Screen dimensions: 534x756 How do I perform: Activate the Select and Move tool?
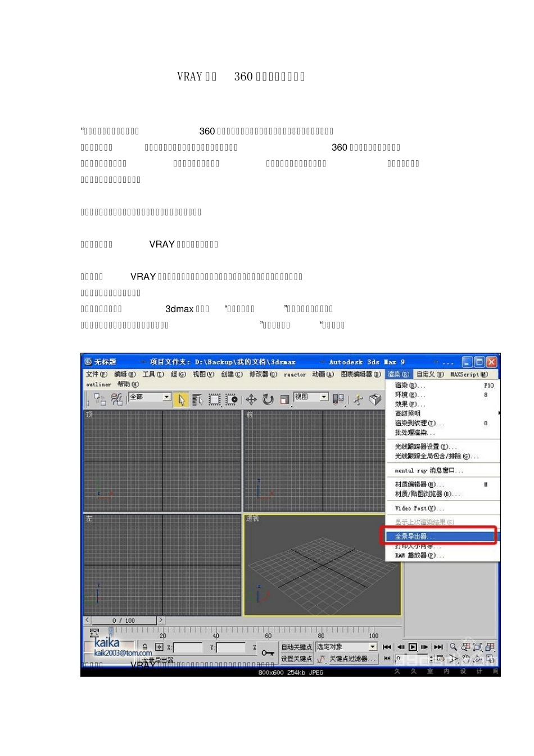pyautogui.click(x=251, y=399)
